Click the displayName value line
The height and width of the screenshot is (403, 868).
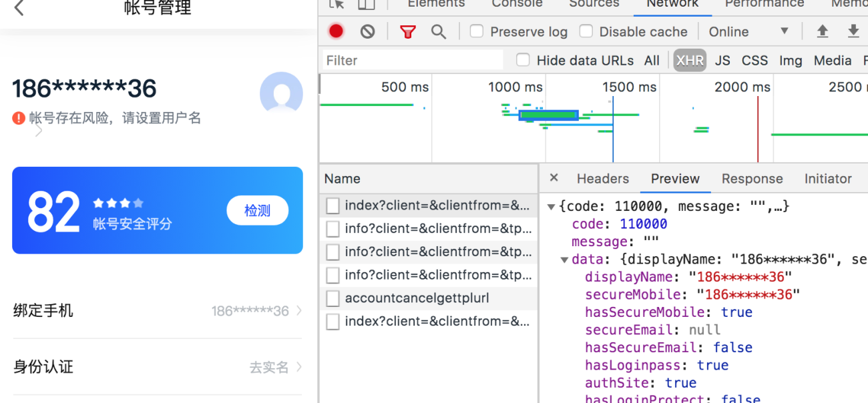coord(688,277)
